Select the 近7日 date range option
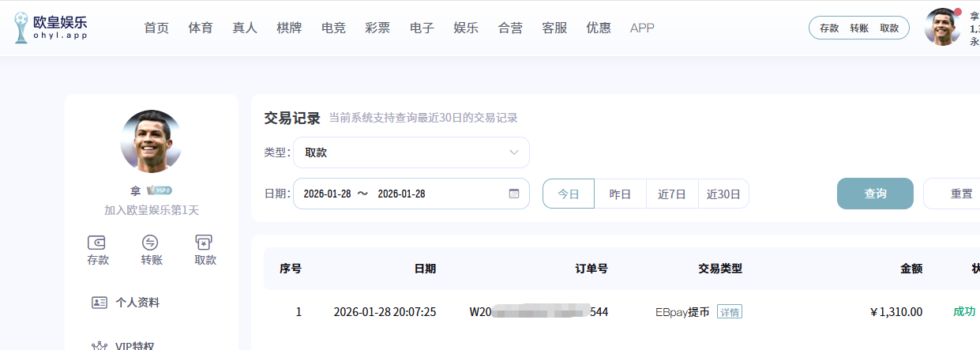The width and height of the screenshot is (980, 350). point(672,194)
